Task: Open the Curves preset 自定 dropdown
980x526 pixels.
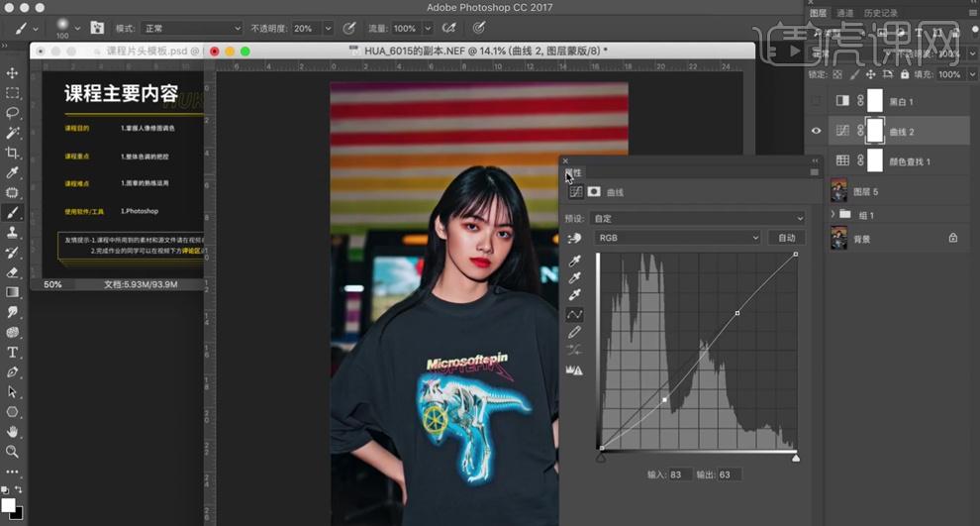Action: (x=697, y=218)
